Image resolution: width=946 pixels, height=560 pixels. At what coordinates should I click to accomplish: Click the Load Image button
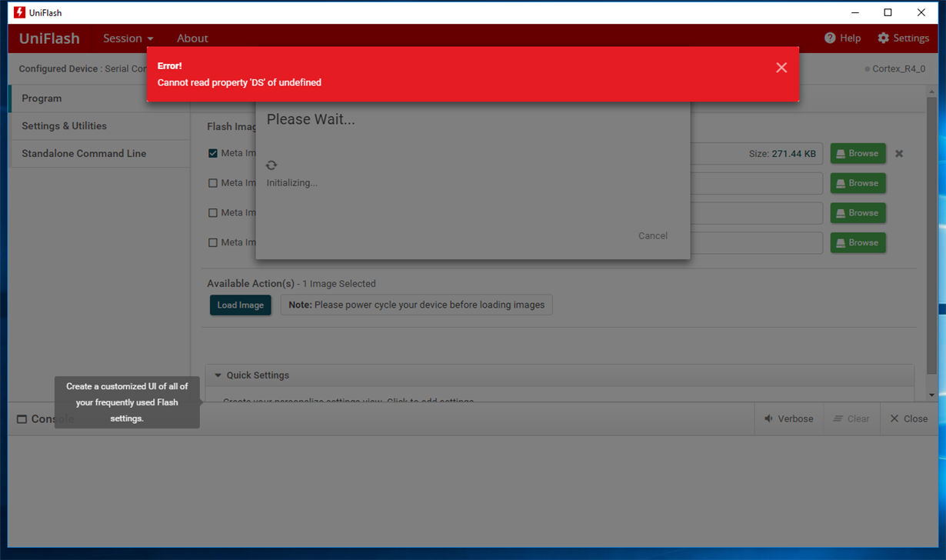[x=240, y=305]
